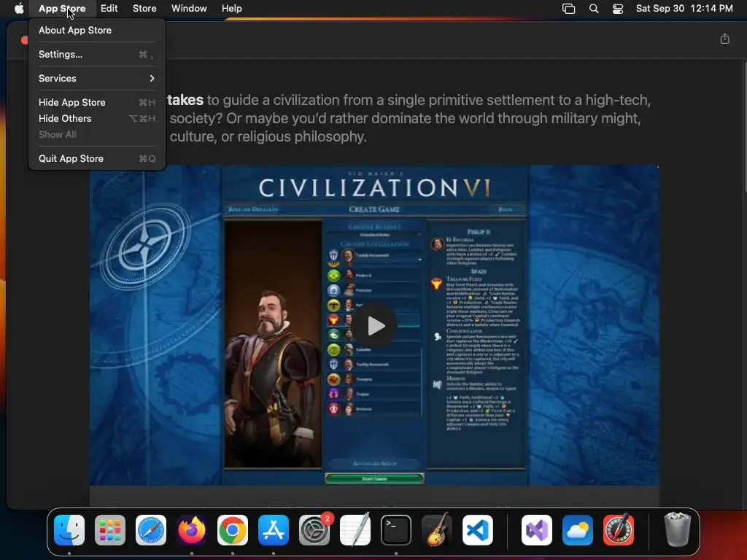747x560 pixels.
Task: Open Visual Studio from the Dock
Action: pyautogui.click(x=537, y=530)
